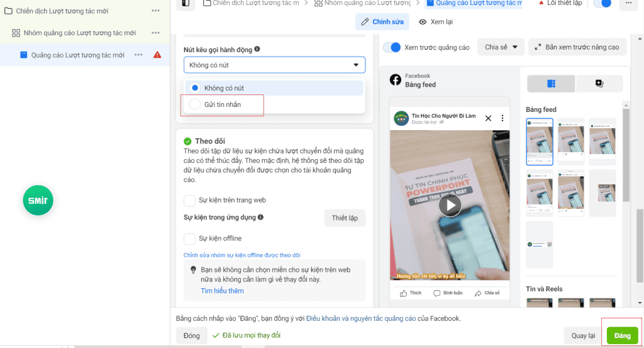The image size is (644, 348).
Task: Select Quảng cáo Lượt tương tác mới in sidebar
Action: [77, 55]
